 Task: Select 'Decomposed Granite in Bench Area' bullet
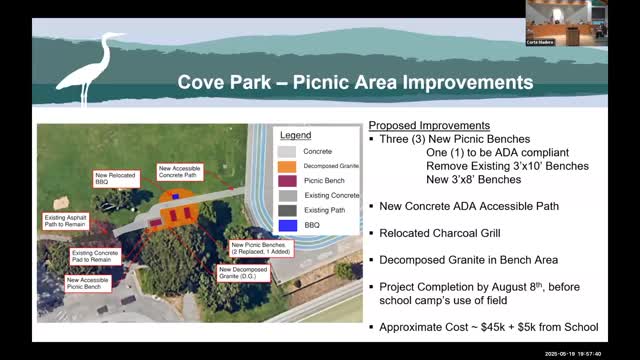coord(469,260)
